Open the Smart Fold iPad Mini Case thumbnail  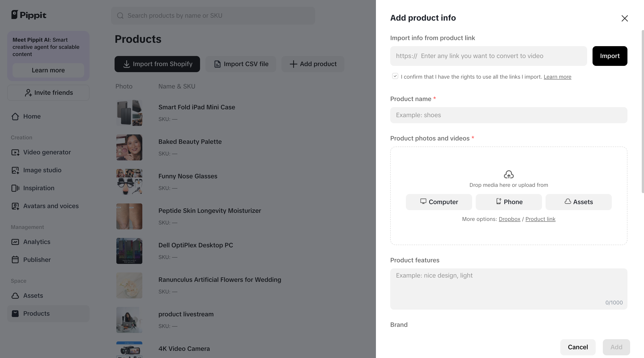129,113
